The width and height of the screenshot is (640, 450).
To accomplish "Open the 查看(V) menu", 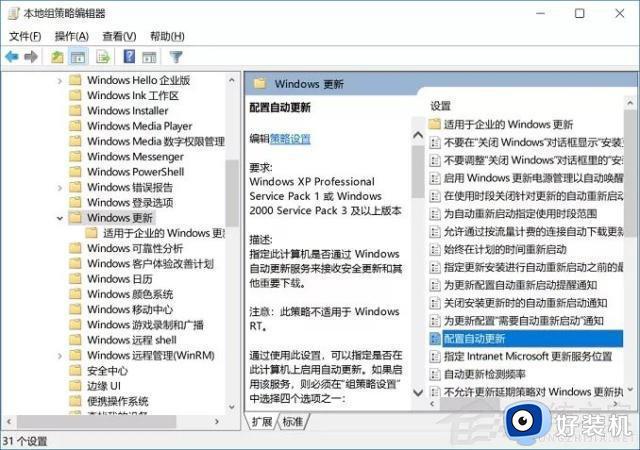I will pos(119,36).
